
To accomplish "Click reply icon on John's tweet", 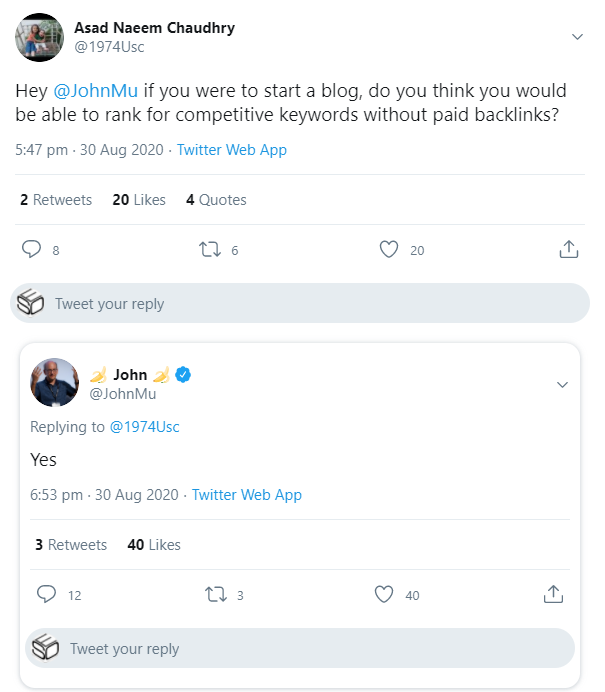I will (x=46, y=594).
